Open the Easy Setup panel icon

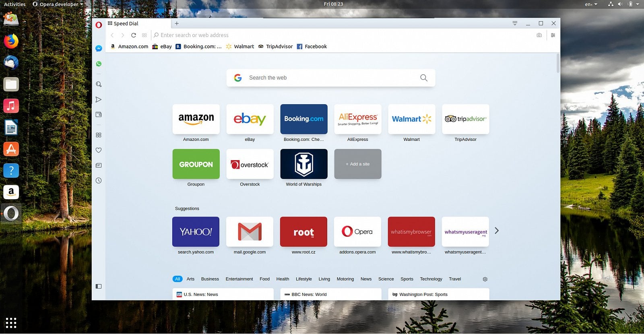tap(553, 35)
